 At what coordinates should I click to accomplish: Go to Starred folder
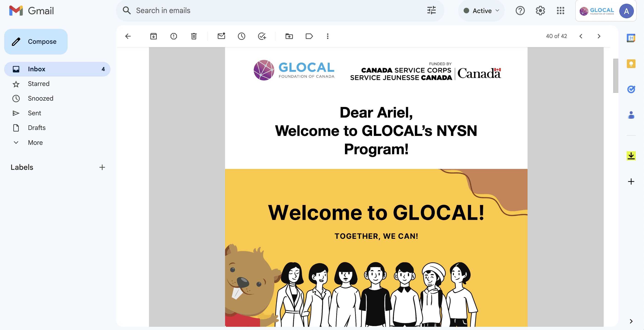(x=39, y=84)
